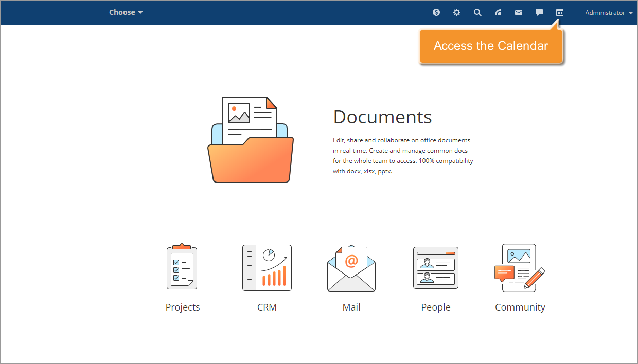Click the Access the Calendar callout
Image resolution: width=638 pixels, height=364 pixels.
coord(491,46)
